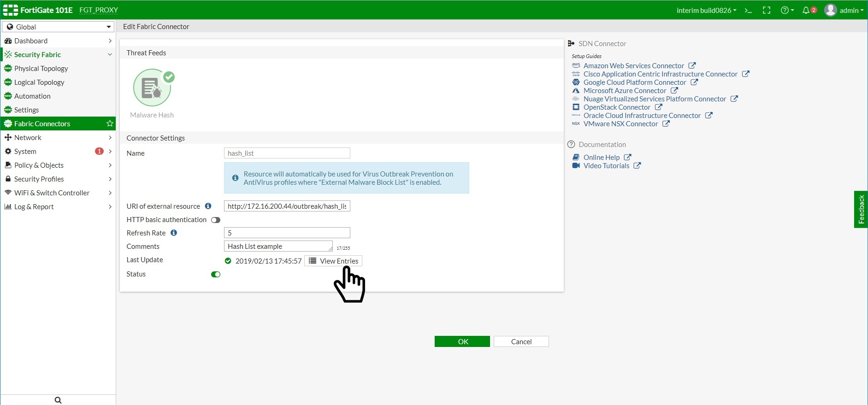Open the CLI console icon
The width and height of the screenshot is (868, 405).
pyautogui.click(x=748, y=10)
